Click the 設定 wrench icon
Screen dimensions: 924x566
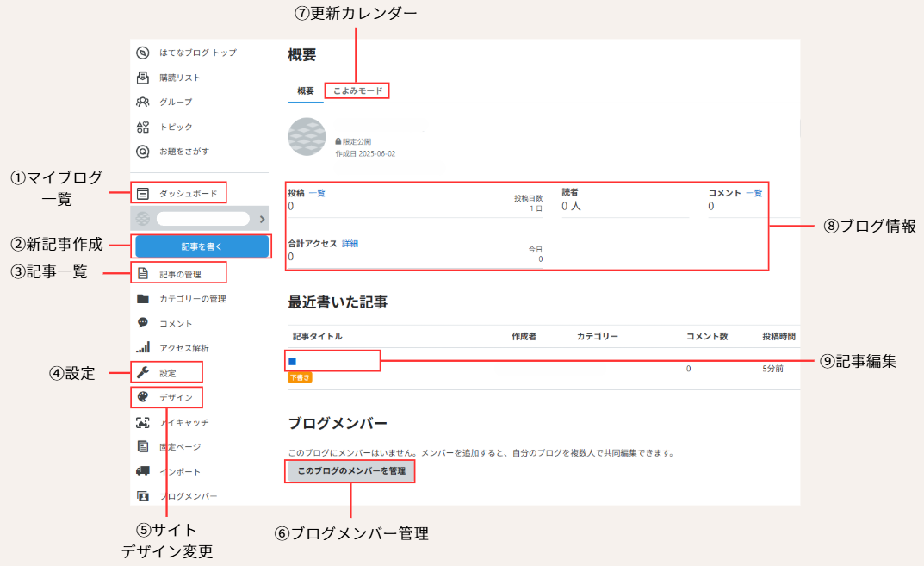tap(143, 373)
